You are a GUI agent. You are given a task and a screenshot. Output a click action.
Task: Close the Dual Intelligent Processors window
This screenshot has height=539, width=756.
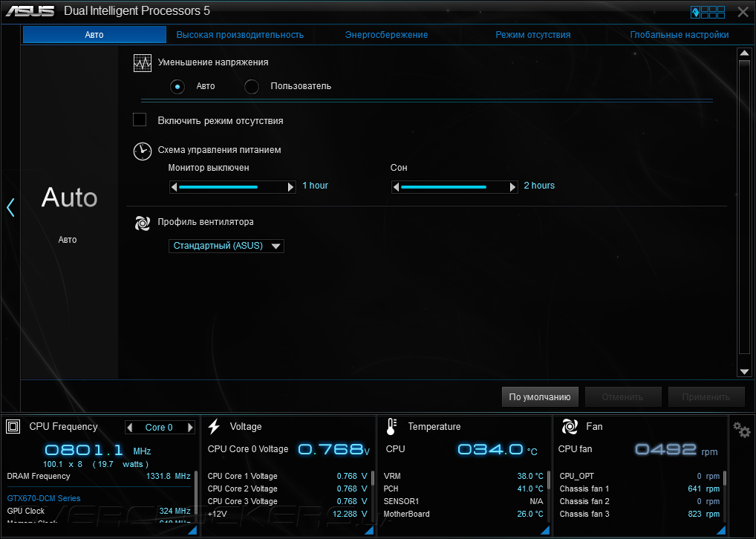point(743,12)
